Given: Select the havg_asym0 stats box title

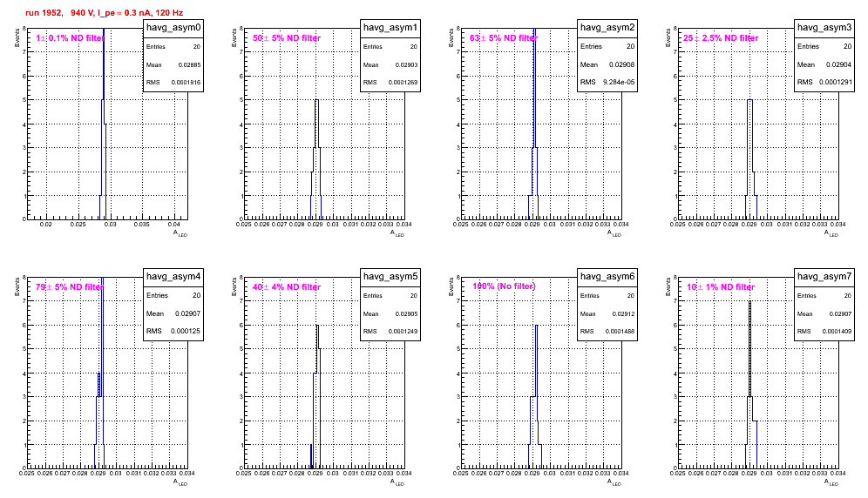Looking at the screenshot, I should tap(173, 28).
